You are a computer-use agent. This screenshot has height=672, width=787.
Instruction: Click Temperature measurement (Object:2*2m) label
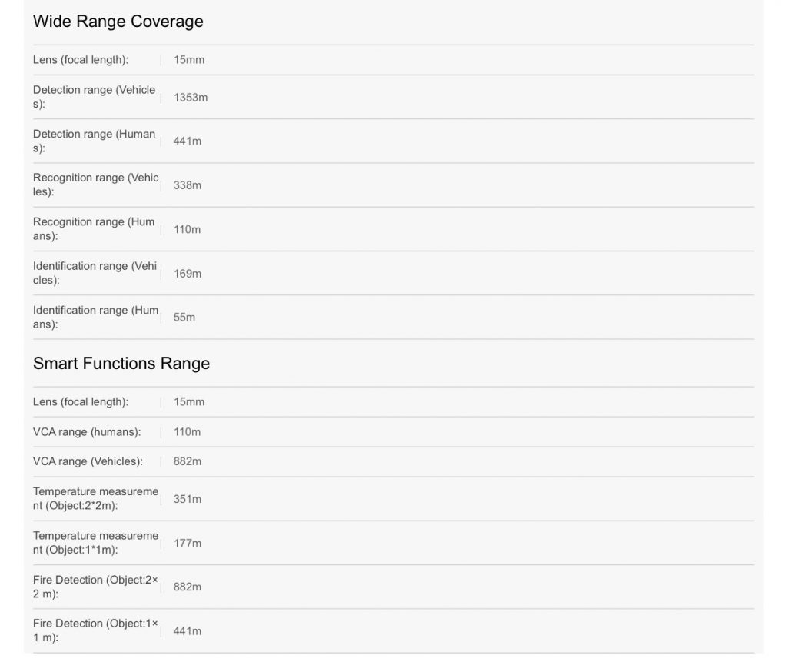click(x=95, y=498)
